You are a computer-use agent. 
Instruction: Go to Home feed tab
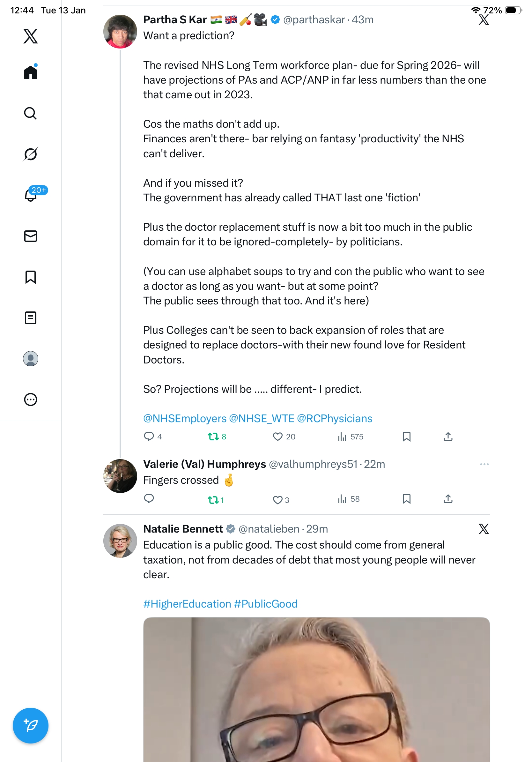(x=31, y=72)
